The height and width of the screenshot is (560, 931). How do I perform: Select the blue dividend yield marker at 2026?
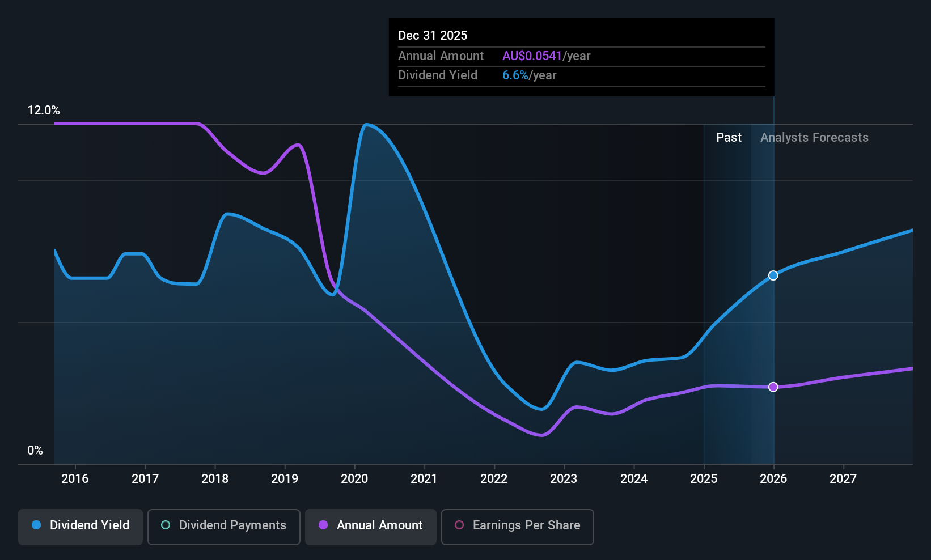pos(773,275)
